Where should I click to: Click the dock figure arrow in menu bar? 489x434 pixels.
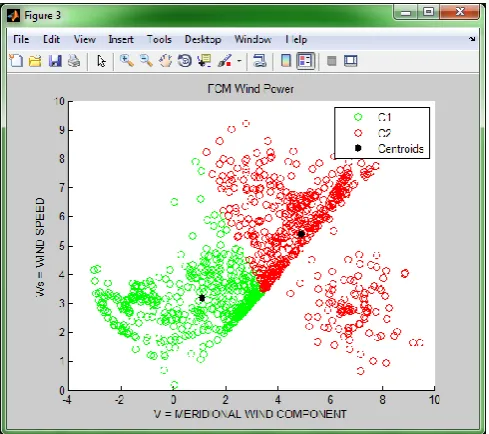[472, 39]
